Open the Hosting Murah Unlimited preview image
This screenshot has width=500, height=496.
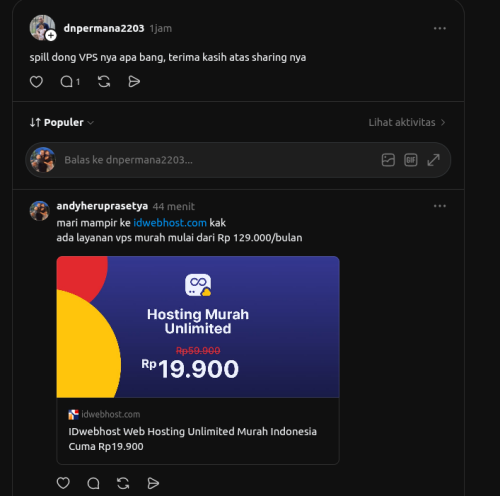tap(198, 327)
